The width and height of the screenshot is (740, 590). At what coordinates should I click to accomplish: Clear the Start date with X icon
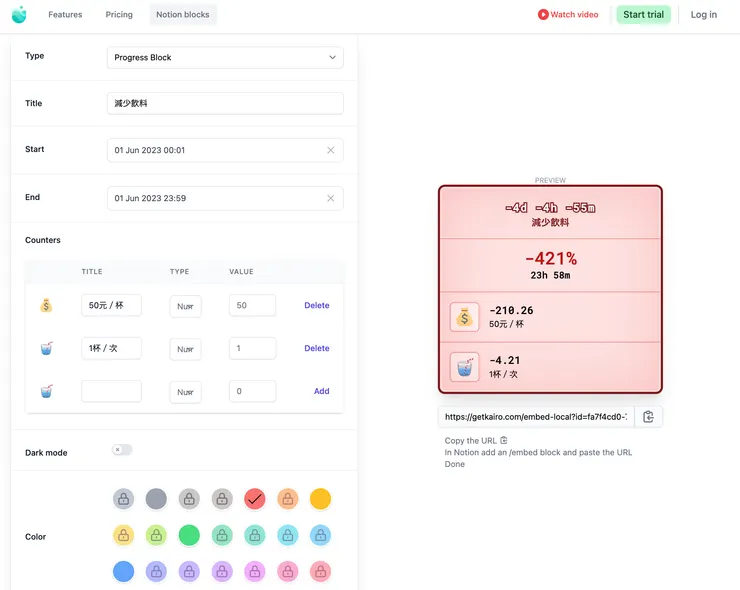[x=331, y=150]
